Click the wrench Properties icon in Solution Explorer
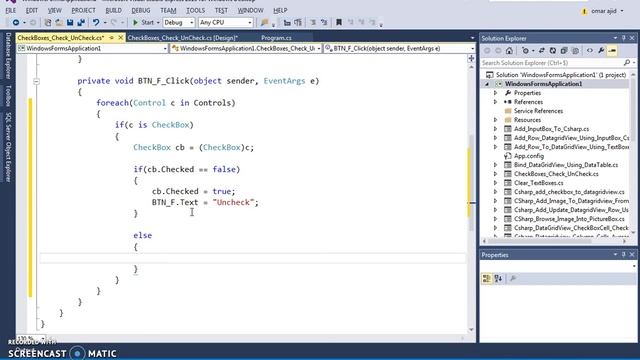 tap(601, 51)
